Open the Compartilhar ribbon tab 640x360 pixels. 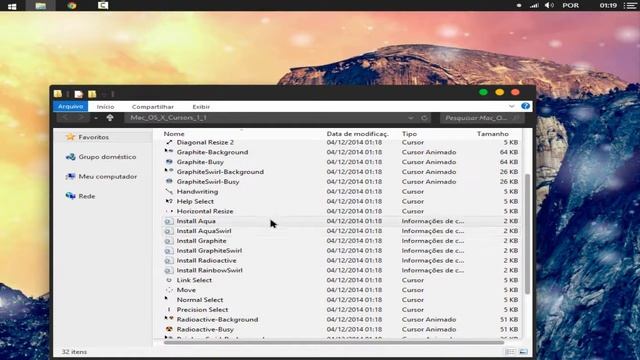(153, 107)
